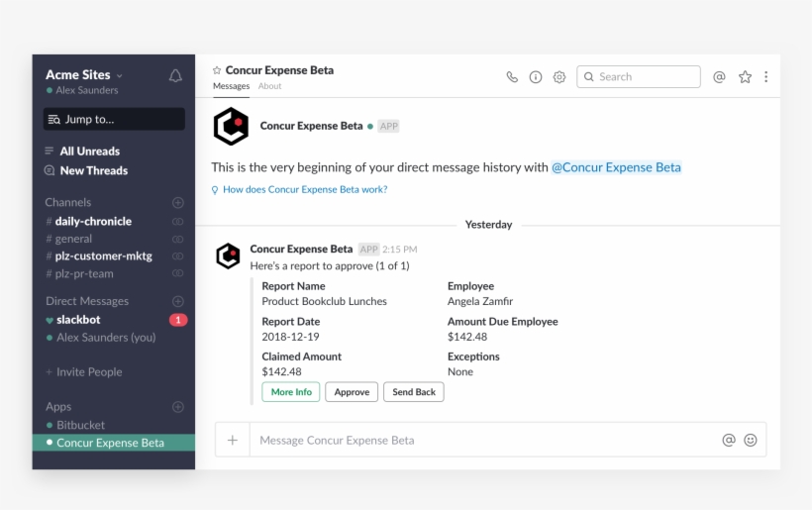Click icon next to general channel
Screen dimensions: 812x510
tap(177, 240)
